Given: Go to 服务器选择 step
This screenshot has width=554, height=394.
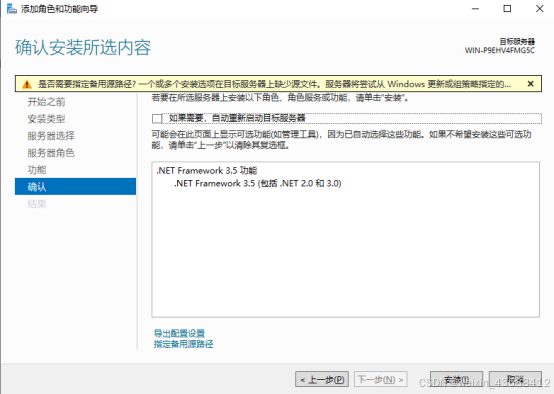Looking at the screenshot, I should pos(51,136).
